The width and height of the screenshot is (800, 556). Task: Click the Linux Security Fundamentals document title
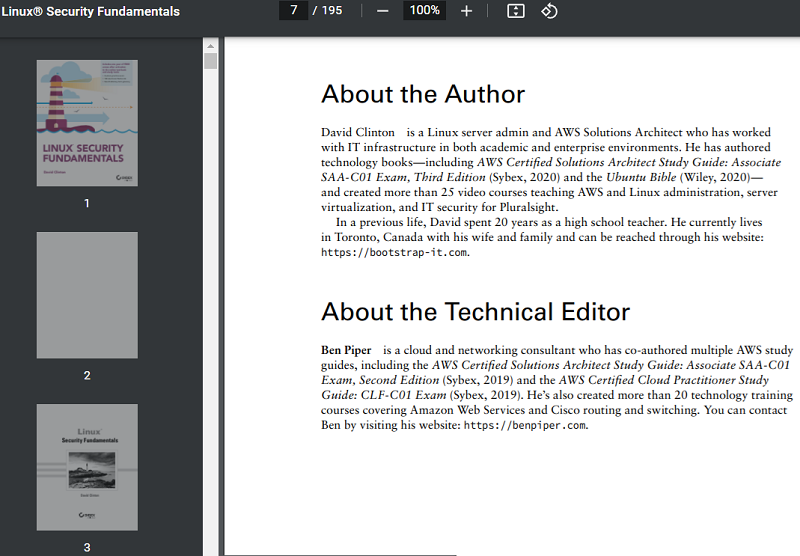(x=91, y=12)
